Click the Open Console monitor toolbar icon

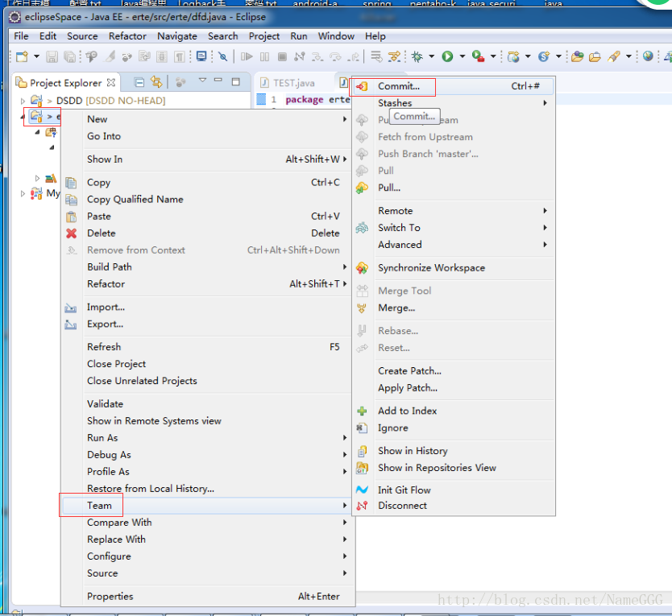201,56
